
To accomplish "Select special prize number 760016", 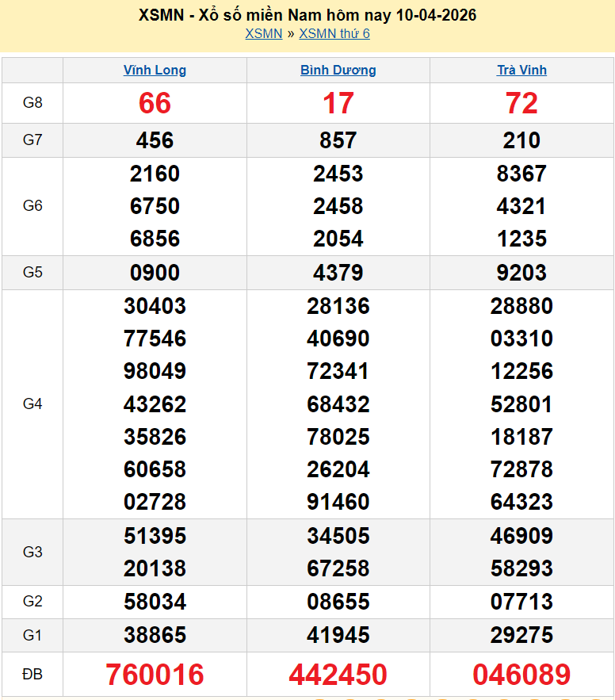I will point(155,675).
